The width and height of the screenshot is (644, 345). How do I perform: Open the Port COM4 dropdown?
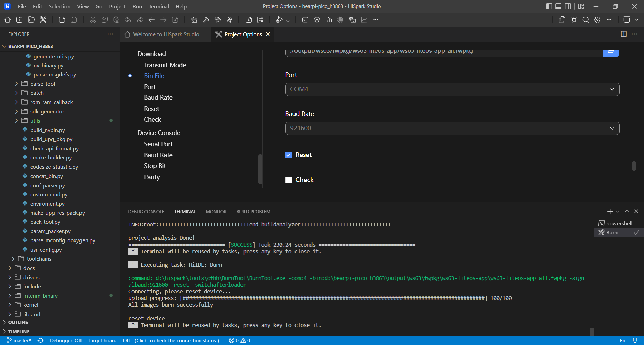[452, 89]
